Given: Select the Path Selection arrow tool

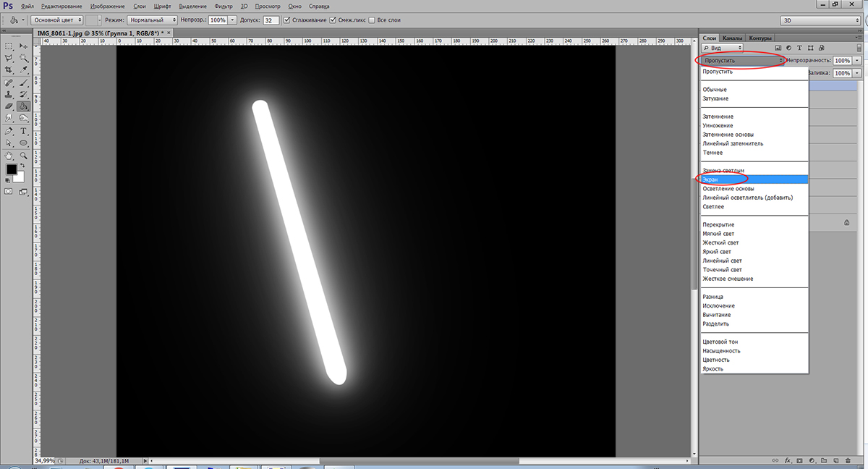Looking at the screenshot, I should 9,143.
